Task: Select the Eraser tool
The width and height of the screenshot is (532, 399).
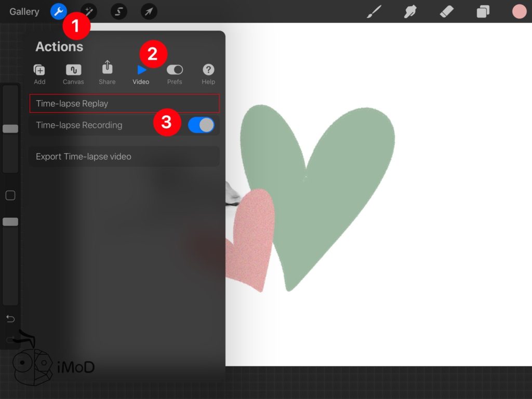Action: pos(447,11)
